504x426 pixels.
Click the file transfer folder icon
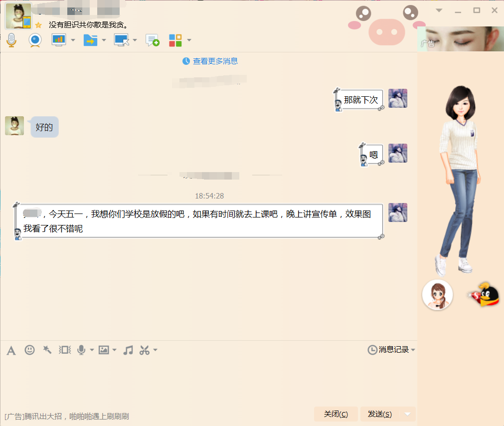click(x=90, y=40)
